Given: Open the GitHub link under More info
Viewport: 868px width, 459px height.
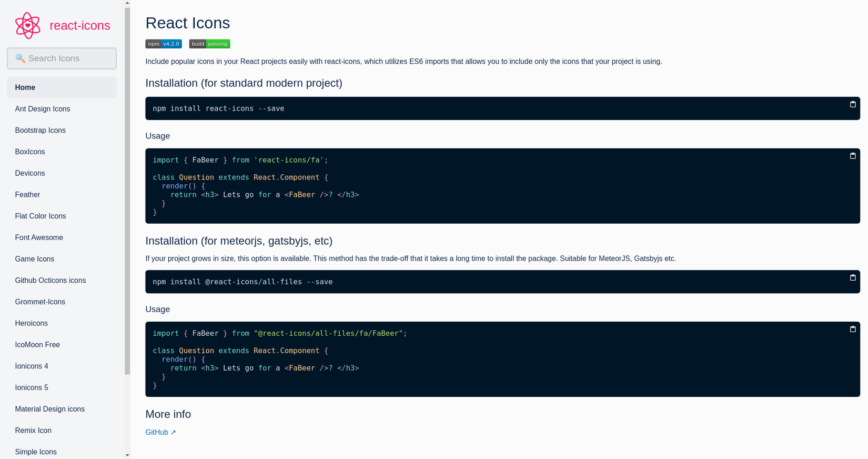Looking at the screenshot, I should (160, 432).
